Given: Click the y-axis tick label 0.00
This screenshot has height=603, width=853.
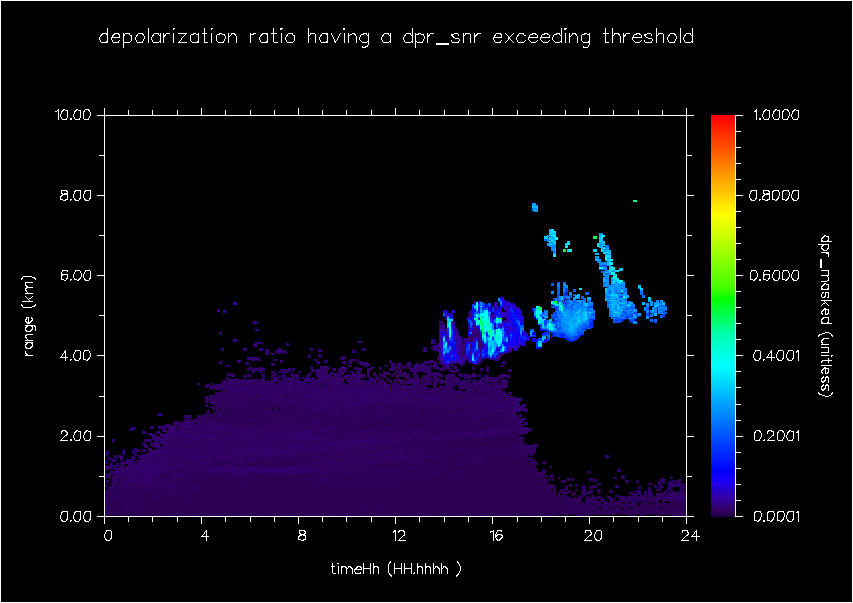Looking at the screenshot, I should (76, 516).
